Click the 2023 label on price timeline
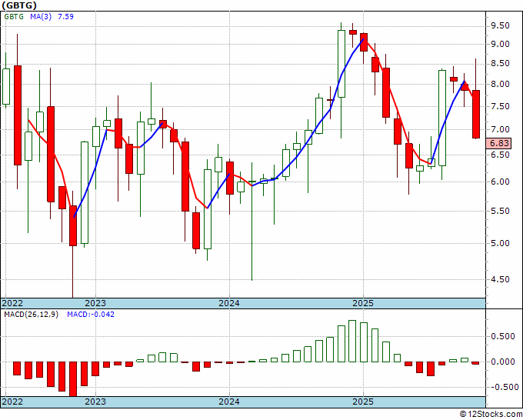This screenshot has height=420, width=523. (95, 303)
